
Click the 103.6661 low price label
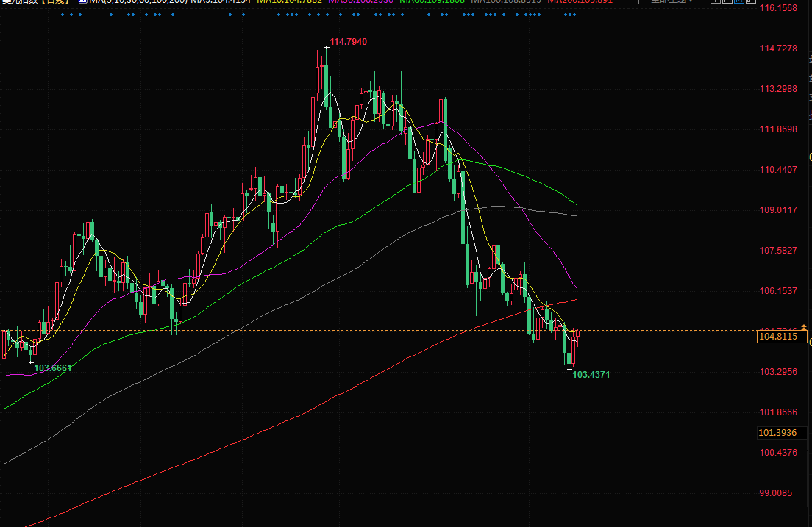tap(53, 368)
